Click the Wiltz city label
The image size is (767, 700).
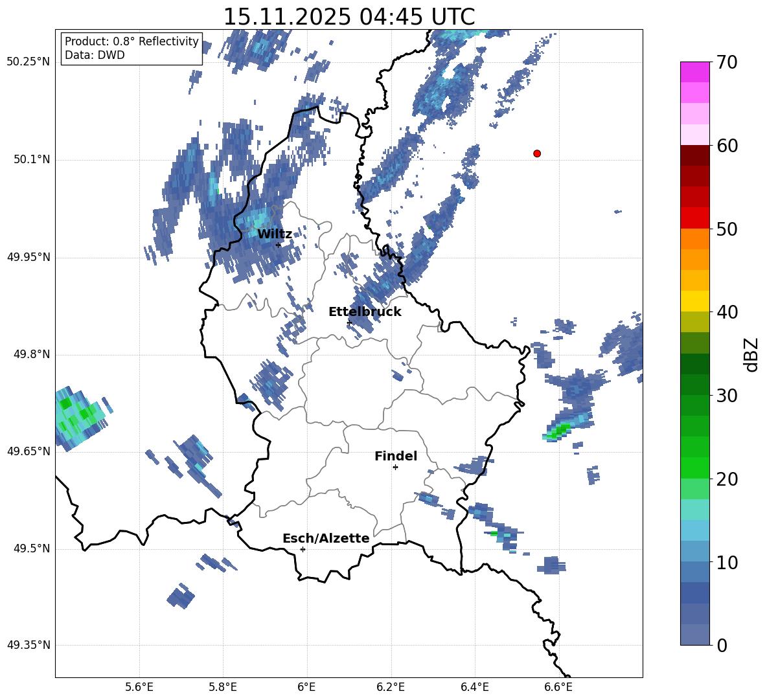point(275,234)
